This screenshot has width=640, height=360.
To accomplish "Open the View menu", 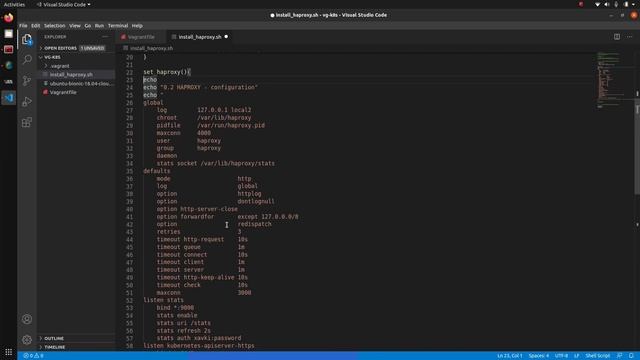I will click(75, 26).
